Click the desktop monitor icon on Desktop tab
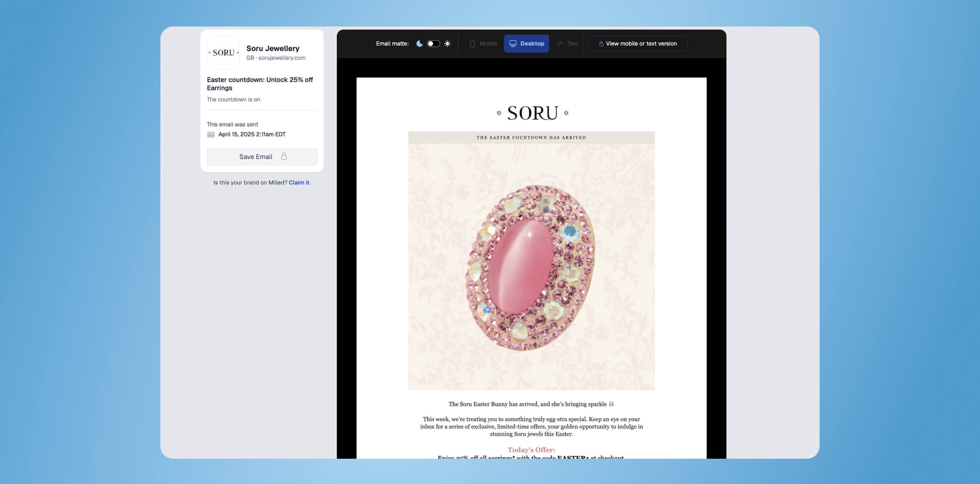The image size is (980, 484). (513, 43)
